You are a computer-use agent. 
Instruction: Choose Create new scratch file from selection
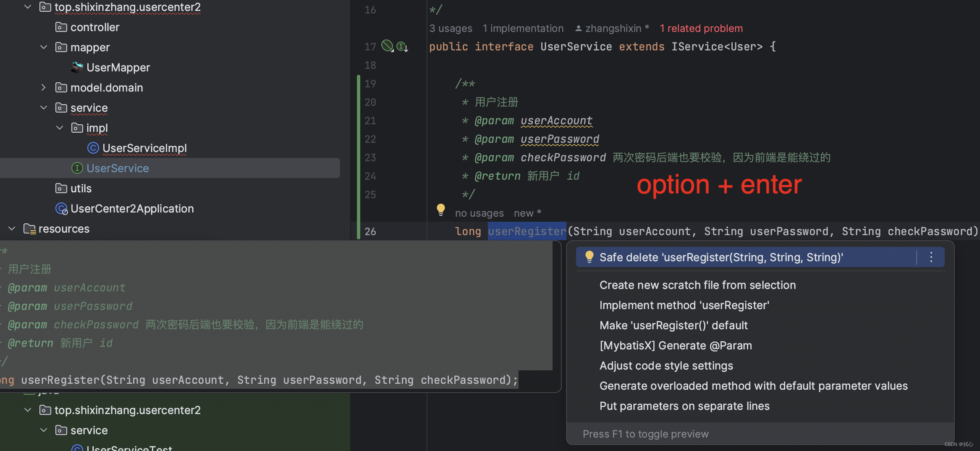point(697,285)
